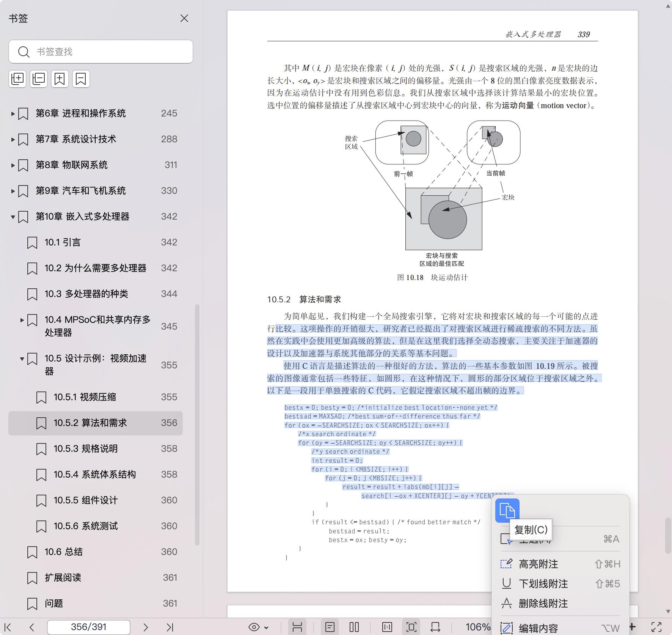The image size is (672, 635).
Task: Select the fit-page-to-window icon
Action: coord(410,627)
